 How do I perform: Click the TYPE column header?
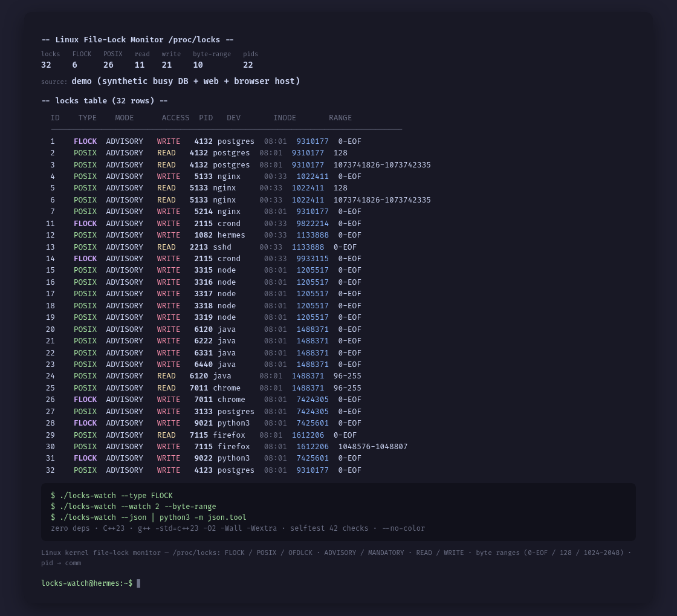(87, 118)
